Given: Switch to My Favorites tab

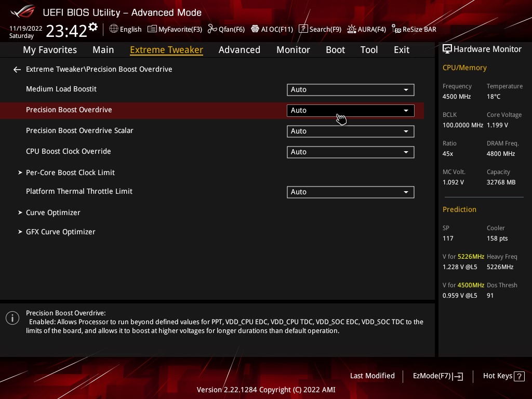Looking at the screenshot, I should click(x=50, y=50).
